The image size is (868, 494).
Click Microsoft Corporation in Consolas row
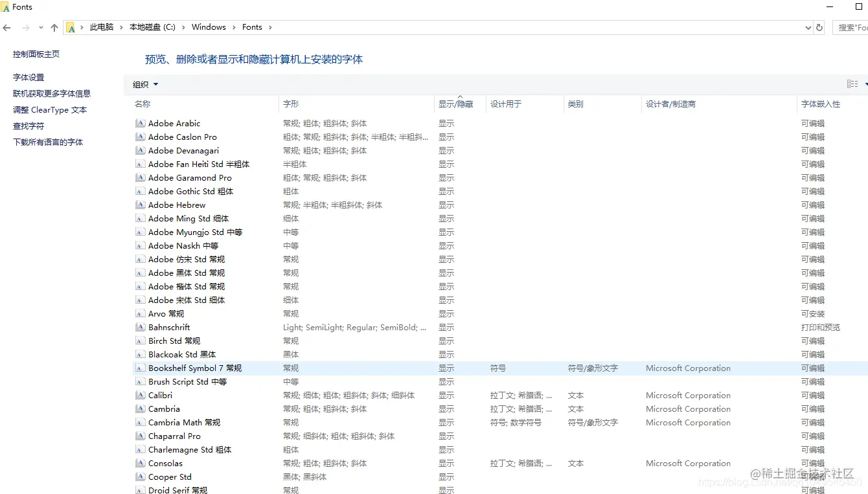pyautogui.click(x=688, y=463)
